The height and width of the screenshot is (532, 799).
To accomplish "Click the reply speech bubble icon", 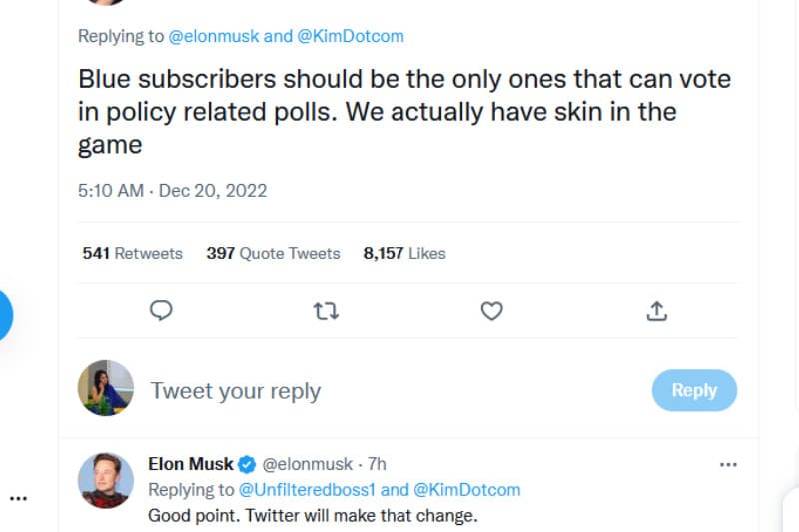I will click(x=162, y=311).
